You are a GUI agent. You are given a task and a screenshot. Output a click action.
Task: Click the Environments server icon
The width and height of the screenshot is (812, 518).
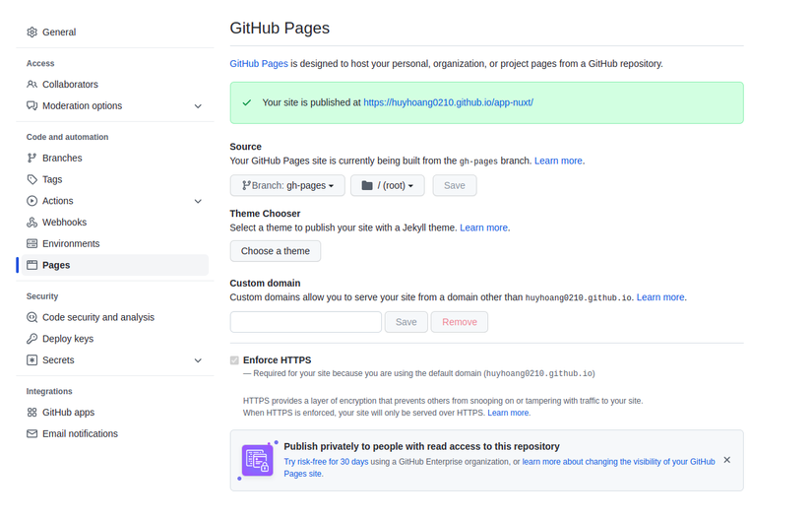pyautogui.click(x=32, y=243)
